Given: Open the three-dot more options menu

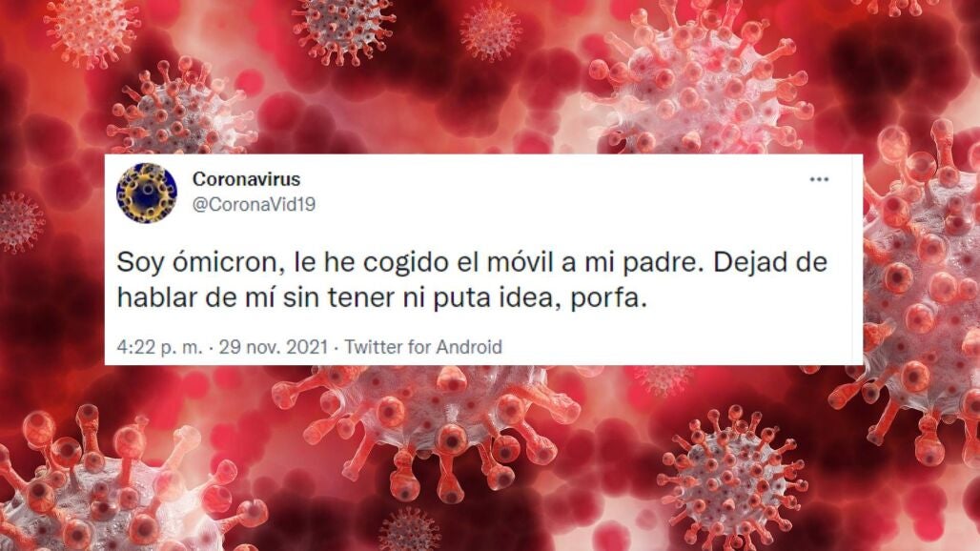Looking at the screenshot, I should 819,180.
